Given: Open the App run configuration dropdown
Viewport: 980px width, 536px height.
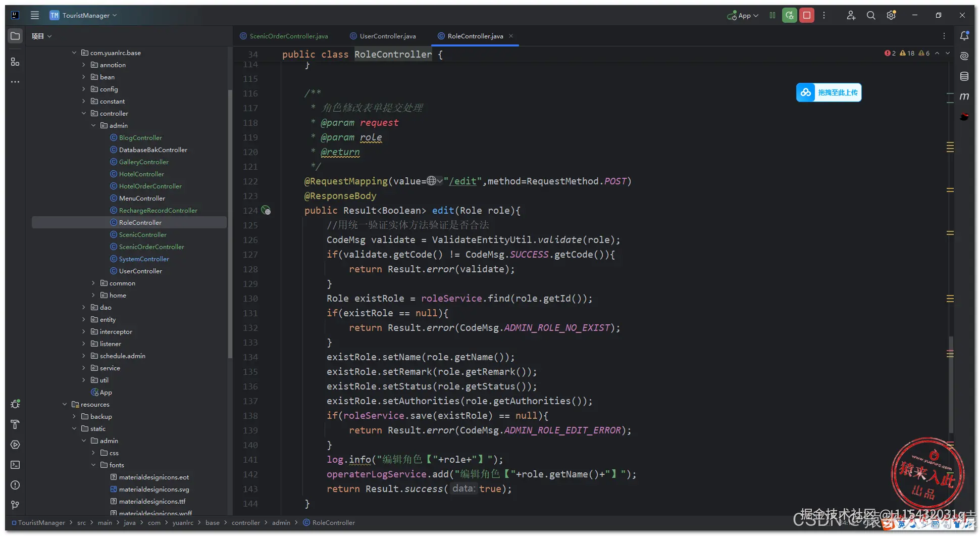Looking at the screenshot, I should click(x=743, y=15).
